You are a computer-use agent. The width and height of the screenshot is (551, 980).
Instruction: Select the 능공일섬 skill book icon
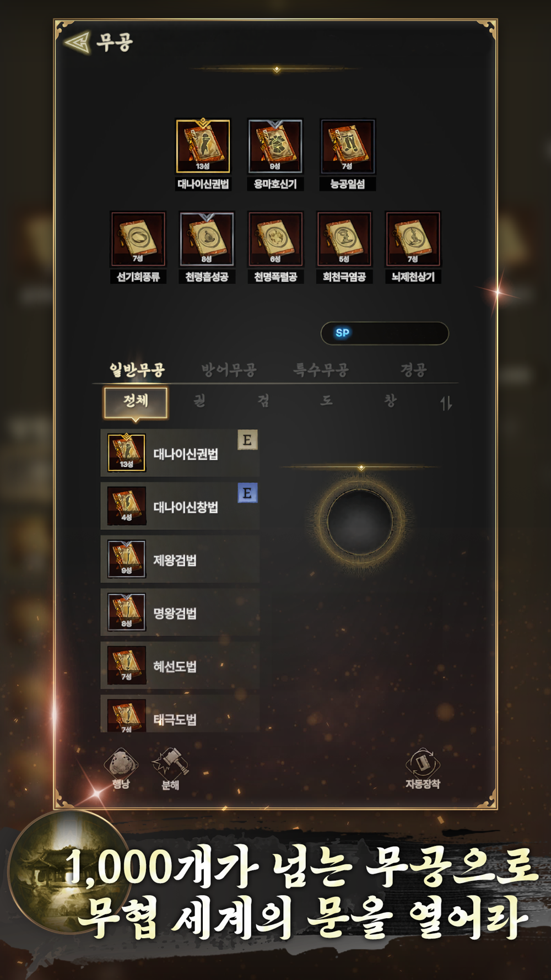(347, 146)
